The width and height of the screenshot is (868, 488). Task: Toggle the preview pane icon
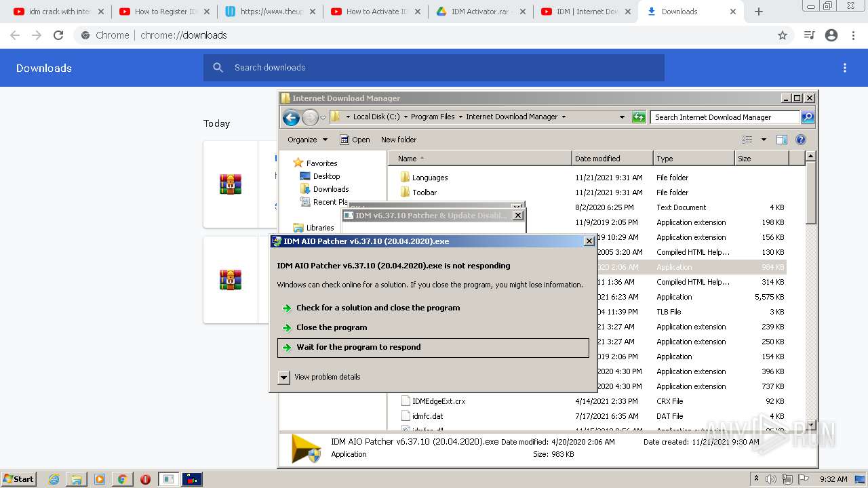coord(782,140)
